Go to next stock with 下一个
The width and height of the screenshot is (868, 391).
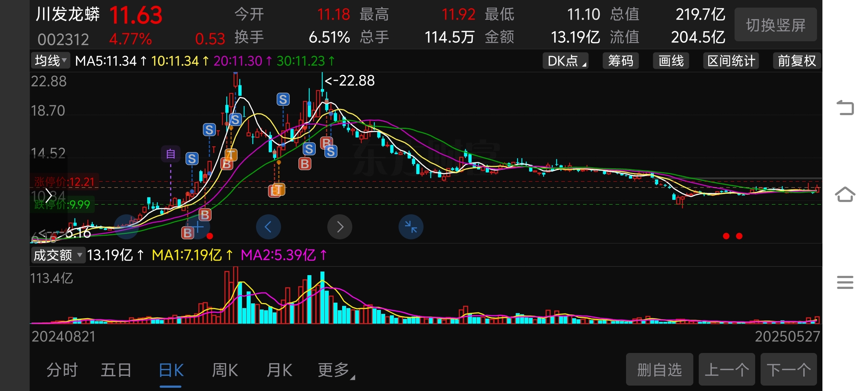(789, 370)
